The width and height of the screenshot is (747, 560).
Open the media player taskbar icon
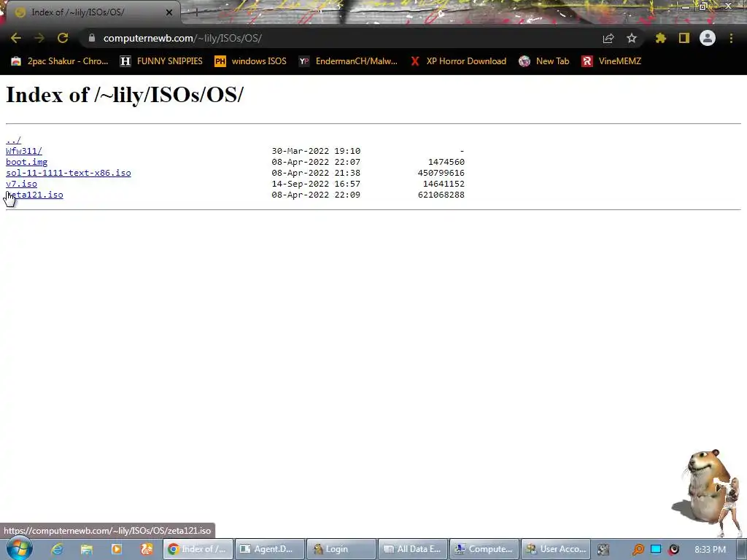point(116,549)
